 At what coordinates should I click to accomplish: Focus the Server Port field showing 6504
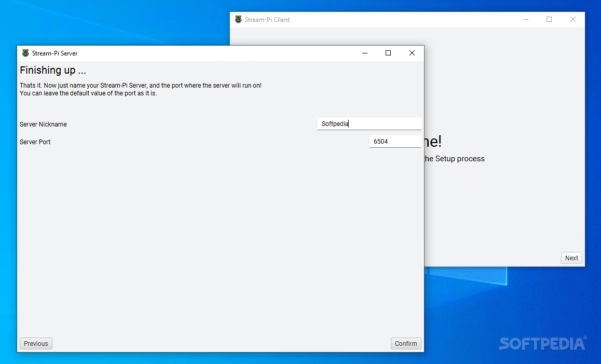tap(395, 141)
